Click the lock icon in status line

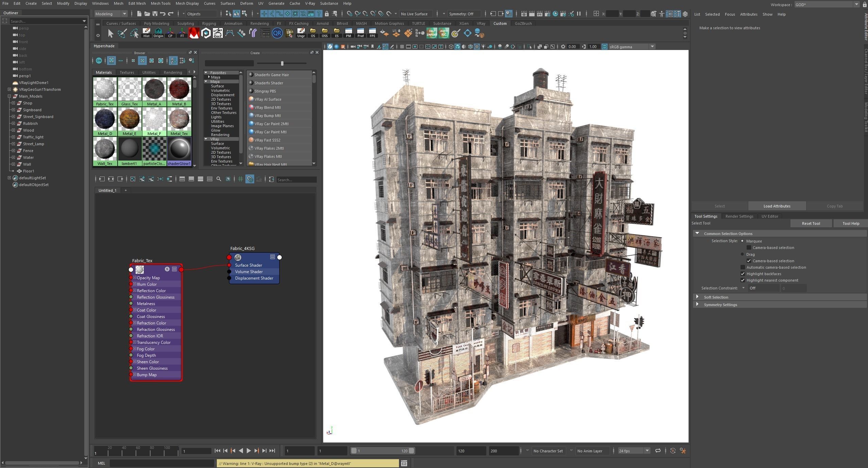(327, 14)
